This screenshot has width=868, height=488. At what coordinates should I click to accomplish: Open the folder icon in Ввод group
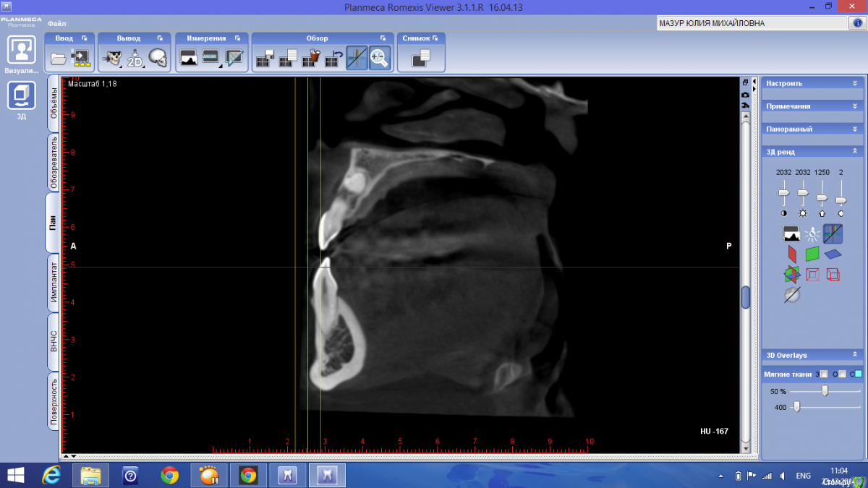(x=59, y=58)
